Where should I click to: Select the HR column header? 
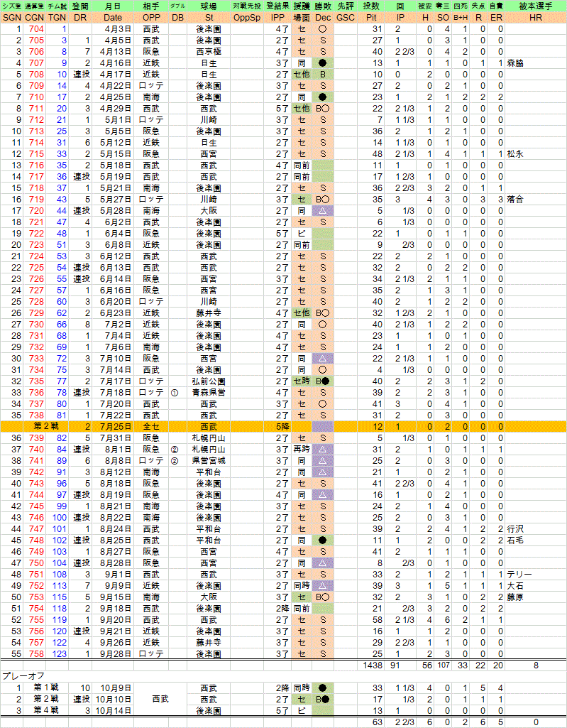click(x=536, y=18)
